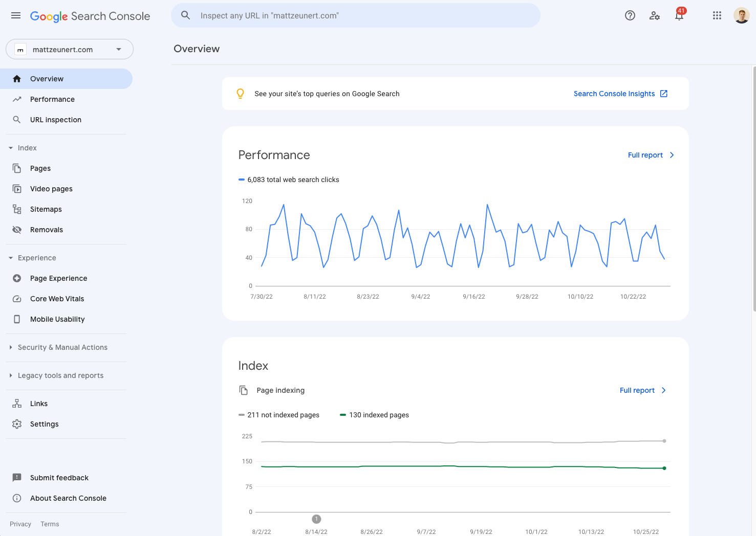Collapse the Index sidebar section

11,148
